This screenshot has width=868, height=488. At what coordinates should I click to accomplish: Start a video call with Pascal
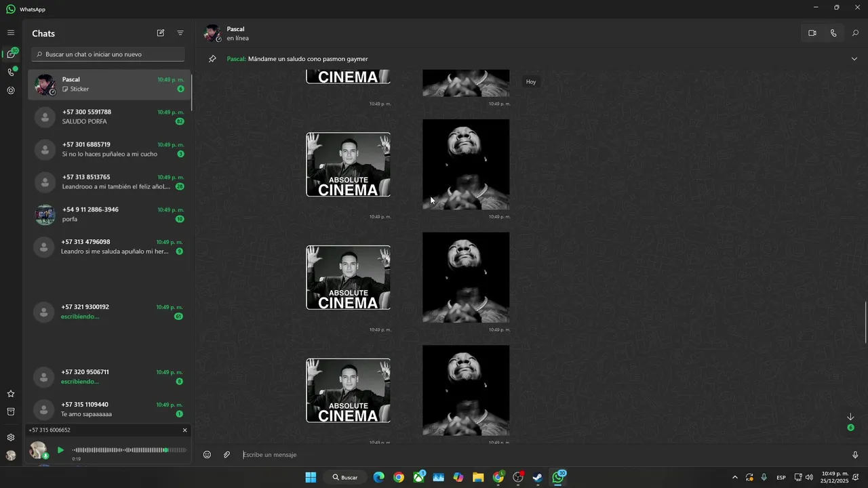812,33
